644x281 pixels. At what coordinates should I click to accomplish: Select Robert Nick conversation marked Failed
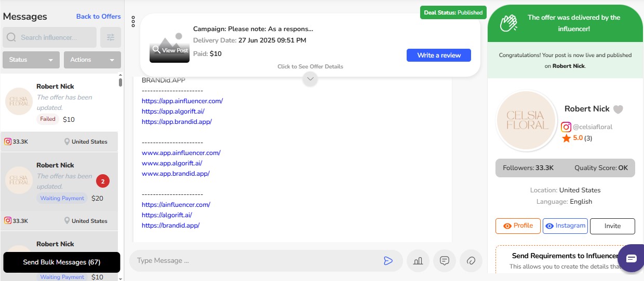click(x=59, y=102)
